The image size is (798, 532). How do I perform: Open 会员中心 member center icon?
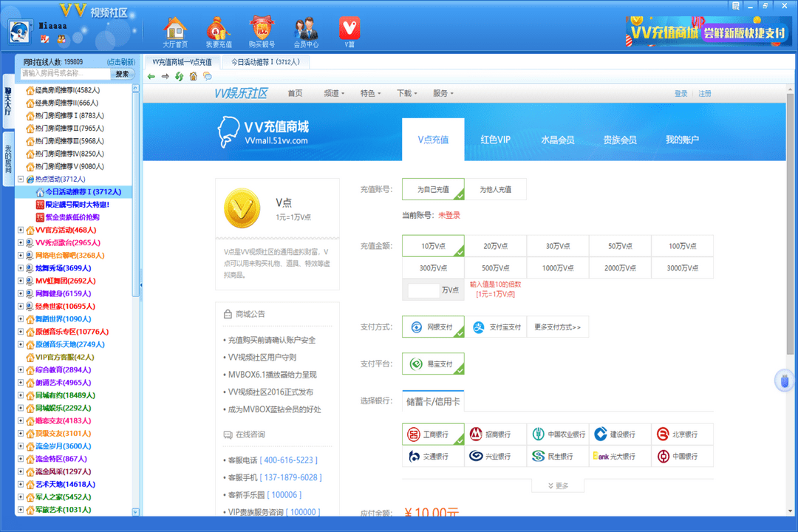pos(305,31)
